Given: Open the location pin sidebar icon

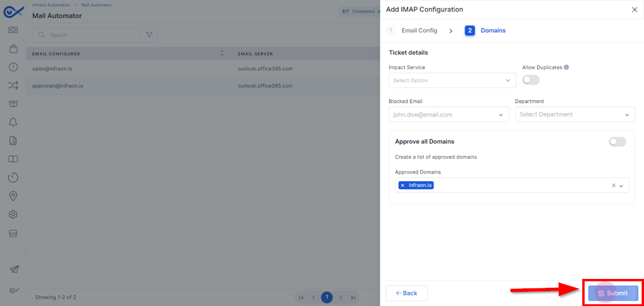Looking at the screenshot, I should coord(13,196).
